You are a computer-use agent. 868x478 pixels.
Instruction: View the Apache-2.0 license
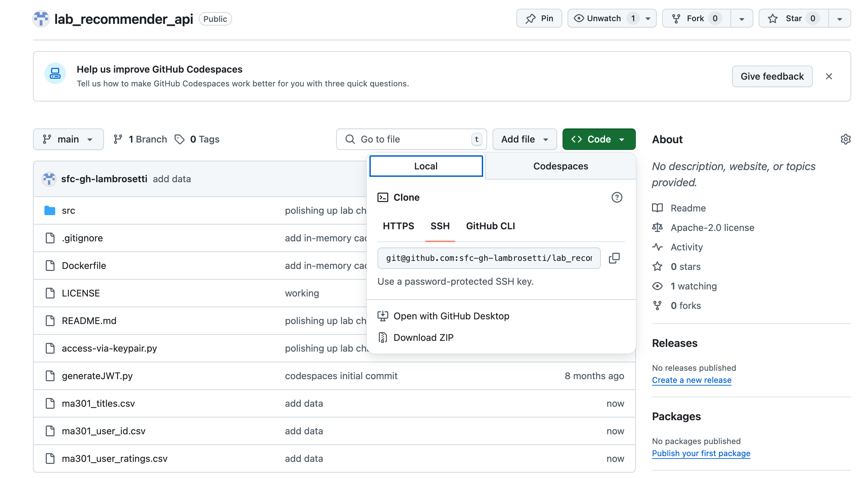click(712, 227)
